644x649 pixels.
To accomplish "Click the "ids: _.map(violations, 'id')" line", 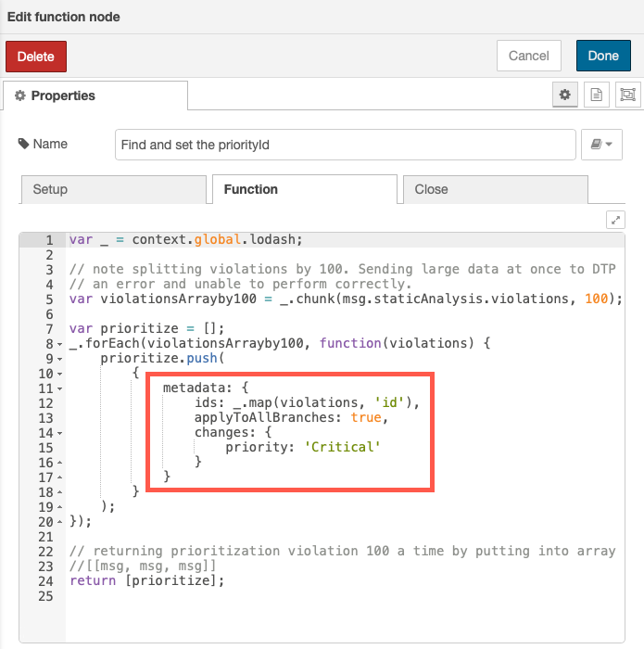I will click(x=307, y=402).
